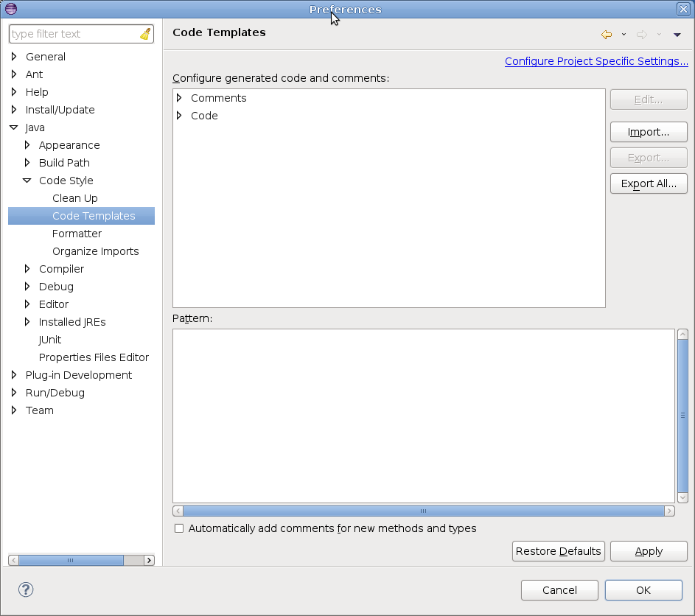
Task: Expand the Code template category
Action: [x=179, y=116]
